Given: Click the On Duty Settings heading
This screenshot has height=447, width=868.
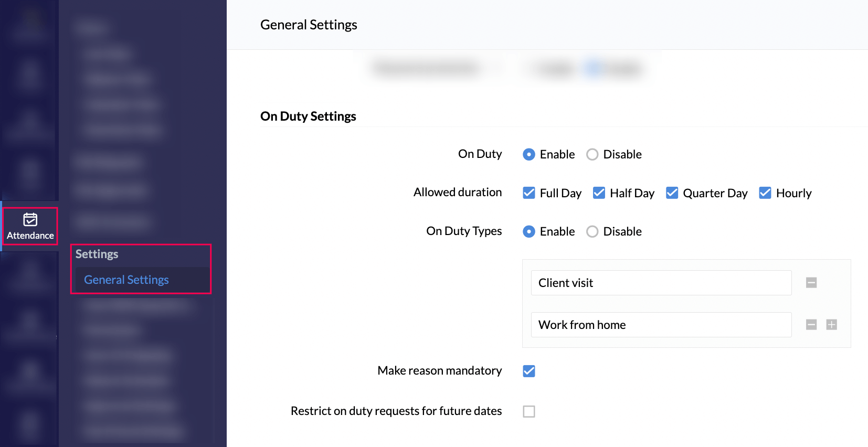Looking at the screenshot, I should [x=309, y=116].
